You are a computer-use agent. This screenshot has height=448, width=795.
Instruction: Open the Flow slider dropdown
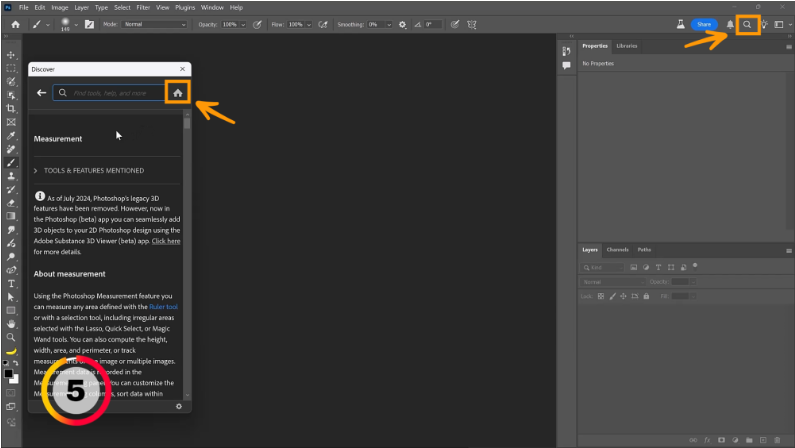[309, 24]
